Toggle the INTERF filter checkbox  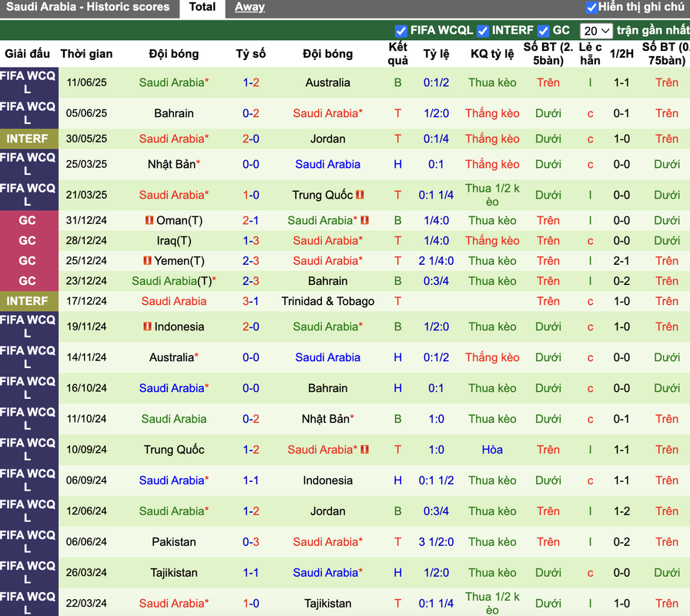click(483, 31)
